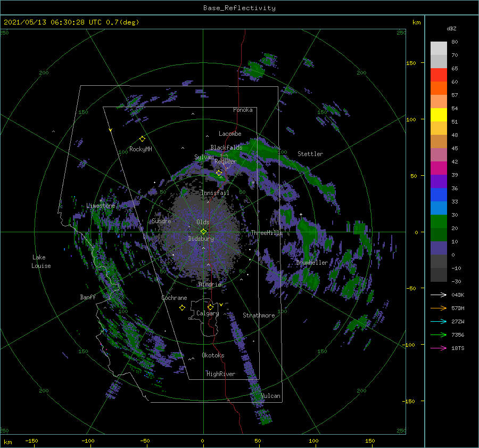Image resolution: width=479 pixels, height=448 pixels.
Task: Click the 04DK legend label
Action: (x=458, y=295)
